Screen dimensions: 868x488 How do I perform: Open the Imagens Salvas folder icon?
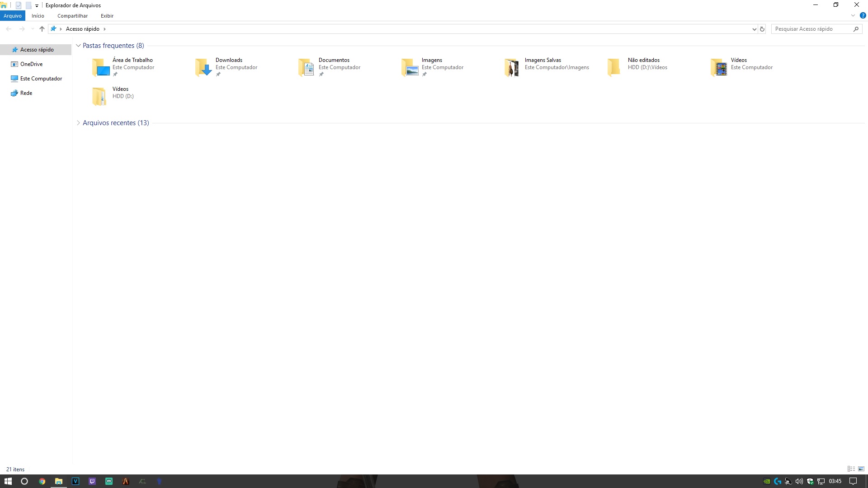pos(513,67)
